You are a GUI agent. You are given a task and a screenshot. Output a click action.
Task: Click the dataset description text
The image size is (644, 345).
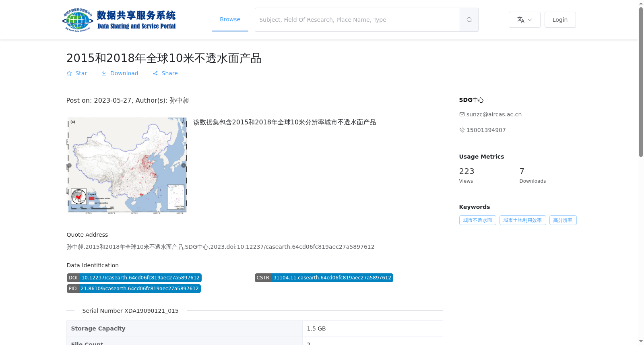285,122
